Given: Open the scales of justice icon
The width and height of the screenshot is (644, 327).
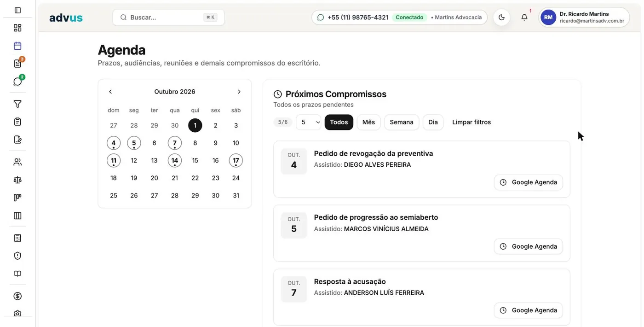Looking at the screenshot, I should click(x=17, y=180).
